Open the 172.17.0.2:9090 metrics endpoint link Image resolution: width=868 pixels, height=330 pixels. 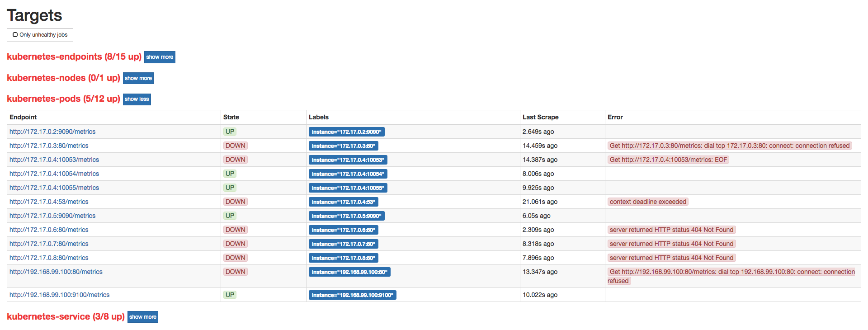tap(52, 132)
